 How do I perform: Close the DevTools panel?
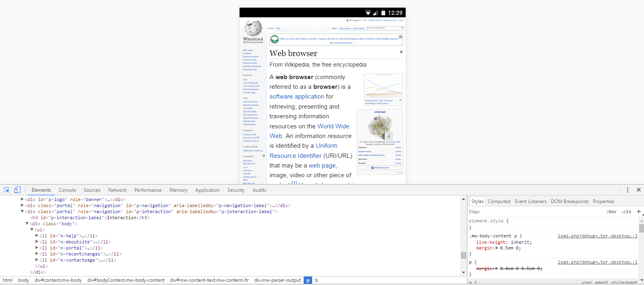[639, 190]
